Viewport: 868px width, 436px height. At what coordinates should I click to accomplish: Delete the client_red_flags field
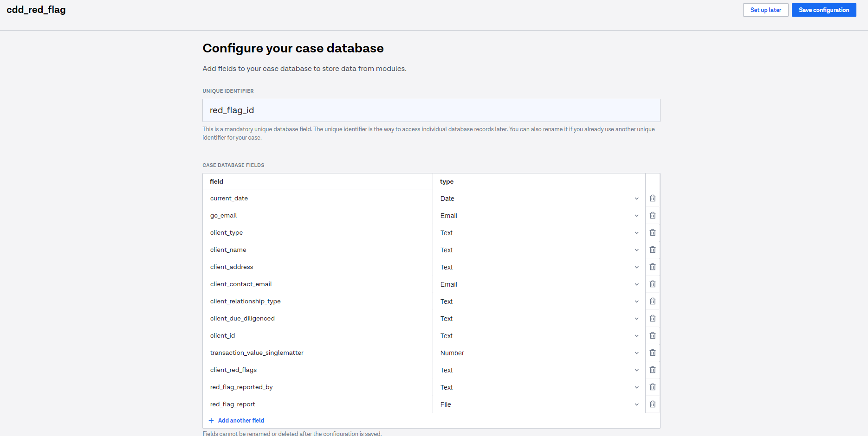(653, 370)
